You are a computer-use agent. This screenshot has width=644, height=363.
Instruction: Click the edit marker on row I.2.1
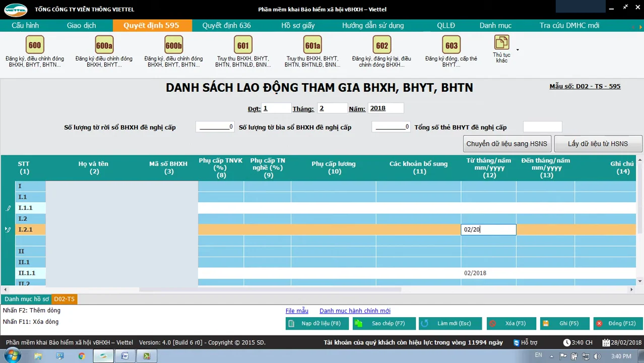pyautogui.click(x=8, y=229)
